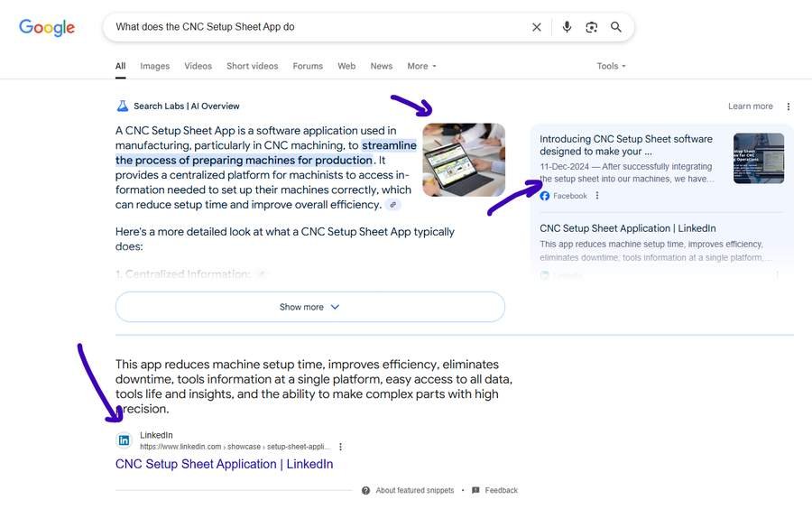This screenshot has height=509, width=812.
Task: Click the LinkedIn favicon in featured snippet
Action: coord(124,440)
